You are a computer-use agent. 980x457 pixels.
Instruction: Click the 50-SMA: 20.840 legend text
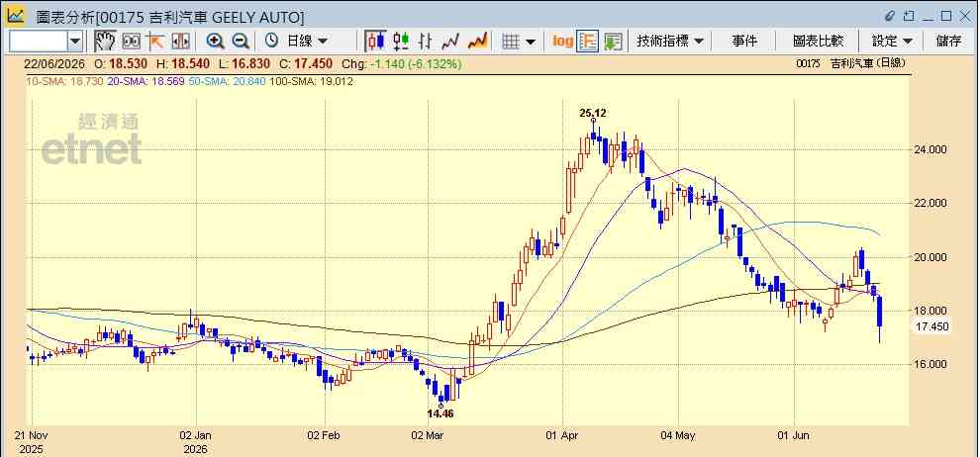point(227,81)
